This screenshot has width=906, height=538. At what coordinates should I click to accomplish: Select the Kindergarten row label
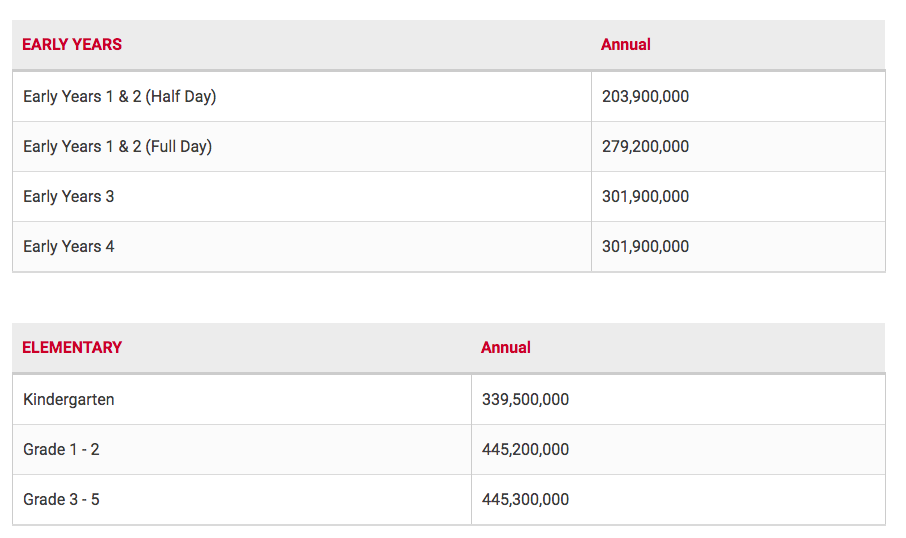coord(69,400)
